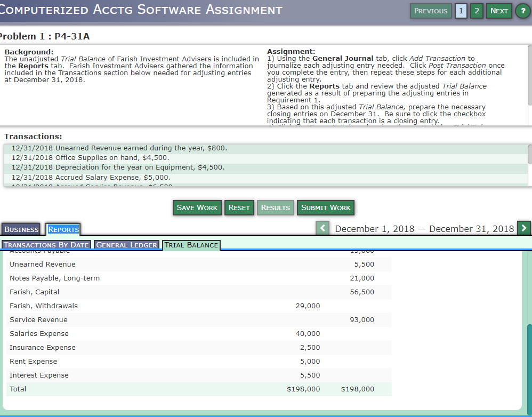Open the General Ledger tab
532x417 pixels.
[126, 245]
